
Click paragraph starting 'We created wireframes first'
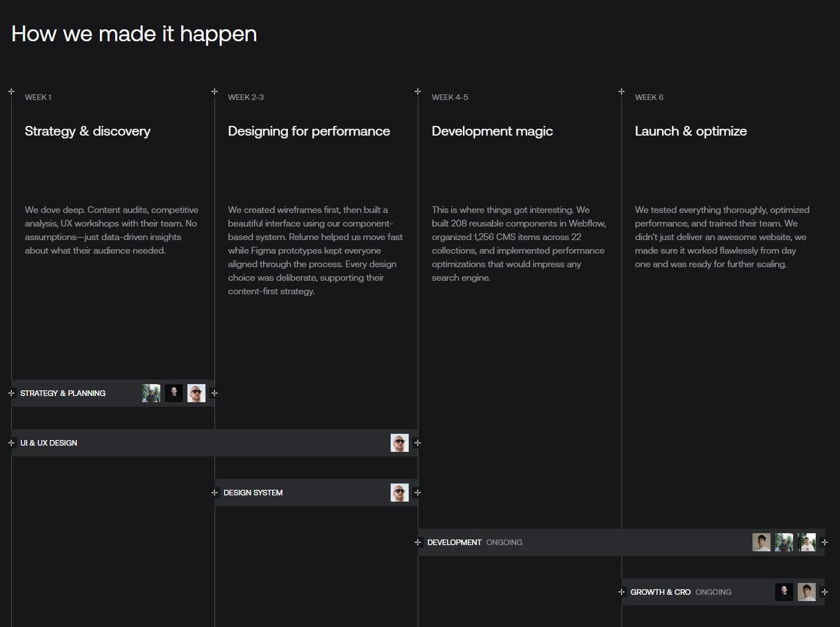coord(316,250)
